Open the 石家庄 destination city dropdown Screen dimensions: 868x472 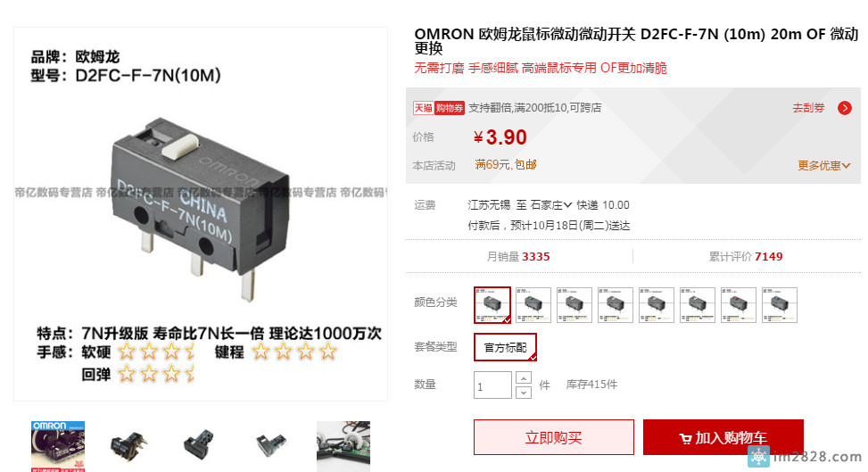pyautogui.click(x=550, y=205)
